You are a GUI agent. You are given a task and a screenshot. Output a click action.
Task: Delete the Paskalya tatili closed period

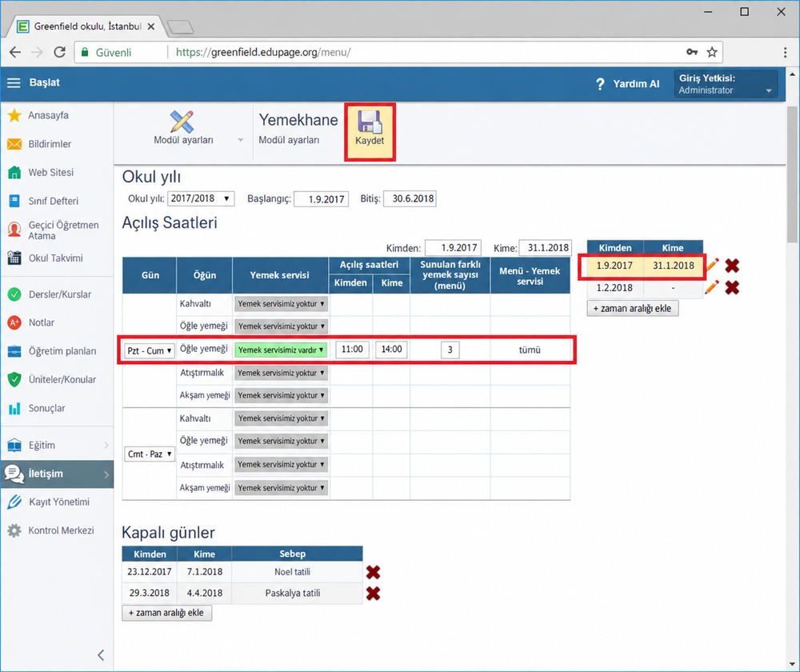tap(373, 594)
